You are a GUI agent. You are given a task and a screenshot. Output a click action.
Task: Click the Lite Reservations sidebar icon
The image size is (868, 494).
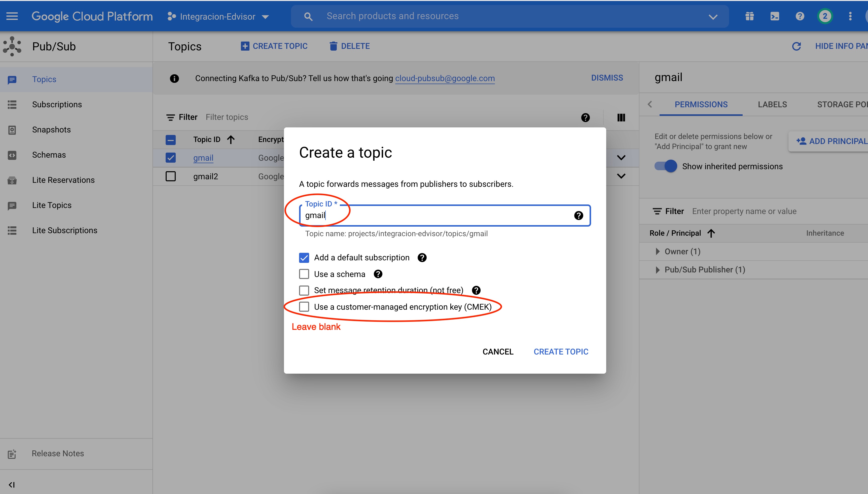(x=12, y=180)
